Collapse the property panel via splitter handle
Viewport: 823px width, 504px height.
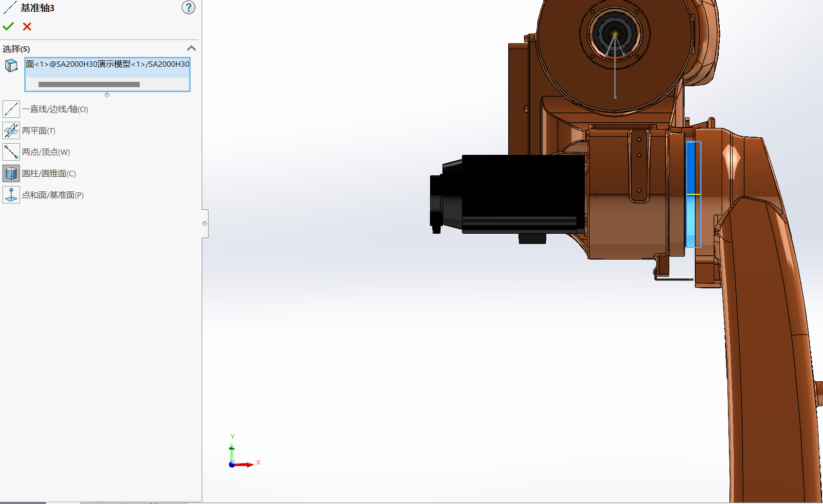(205, 224)
